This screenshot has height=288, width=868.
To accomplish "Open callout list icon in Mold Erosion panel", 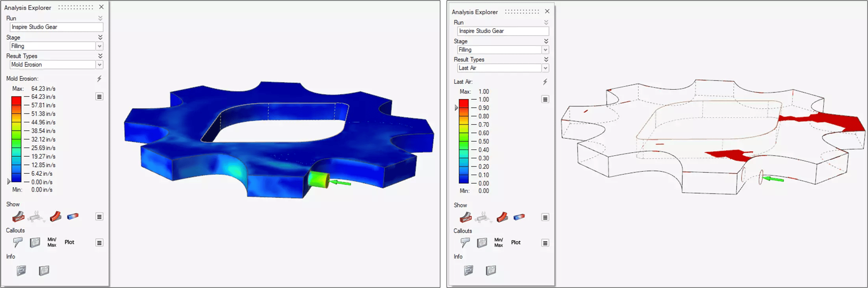I will (x=35, y=242).
